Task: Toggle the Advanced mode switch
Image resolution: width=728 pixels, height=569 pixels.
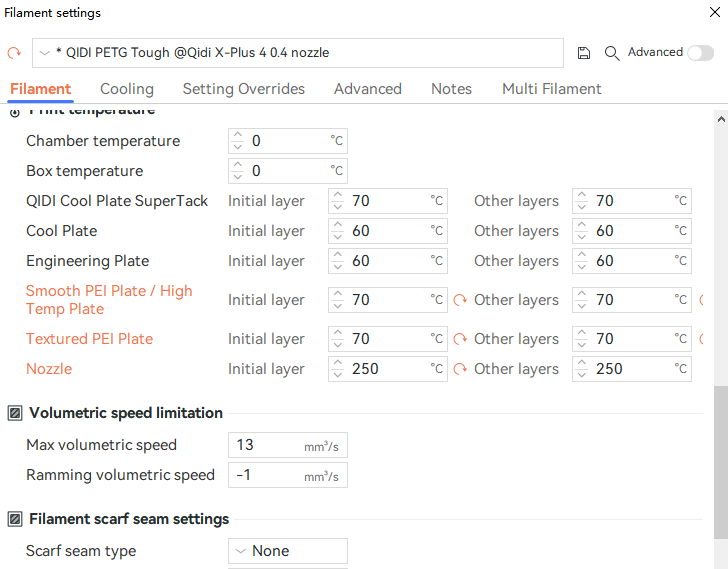Action: pyautogui.click(x=700, y=53)
